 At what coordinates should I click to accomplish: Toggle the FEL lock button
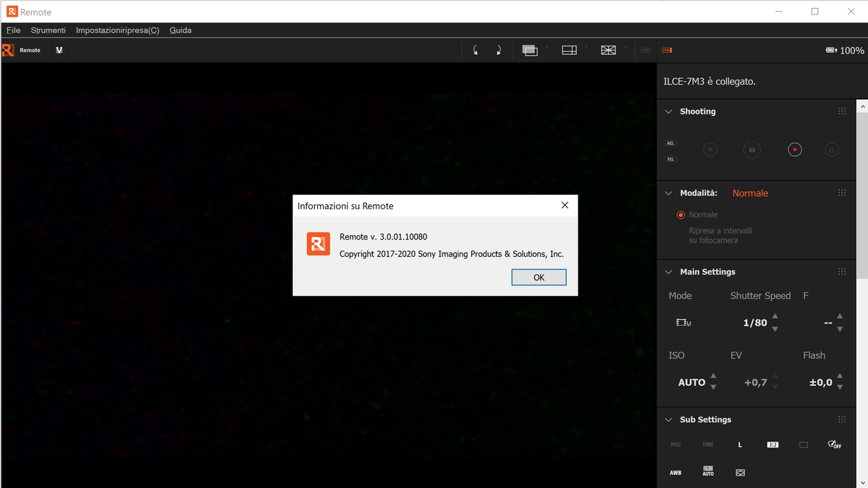coord(670,159)
